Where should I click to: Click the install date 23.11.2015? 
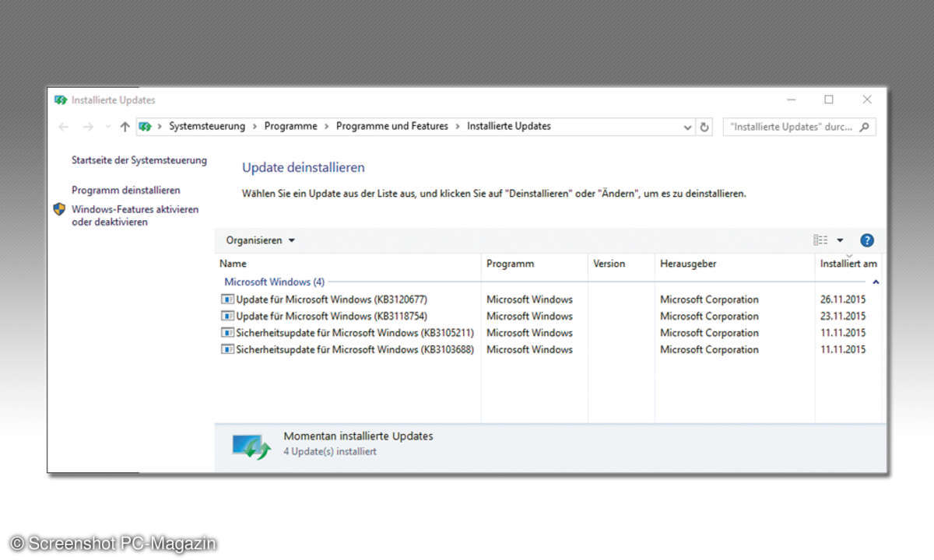(843, 316)
